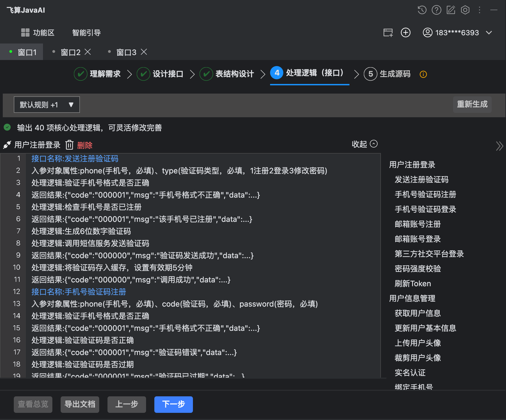
Task: Click the green check icon of 表结构设计
Action: [206, 74]
